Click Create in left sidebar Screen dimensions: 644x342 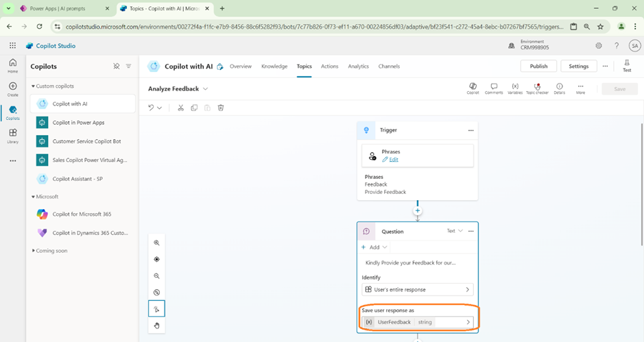[x=12, y=89]
